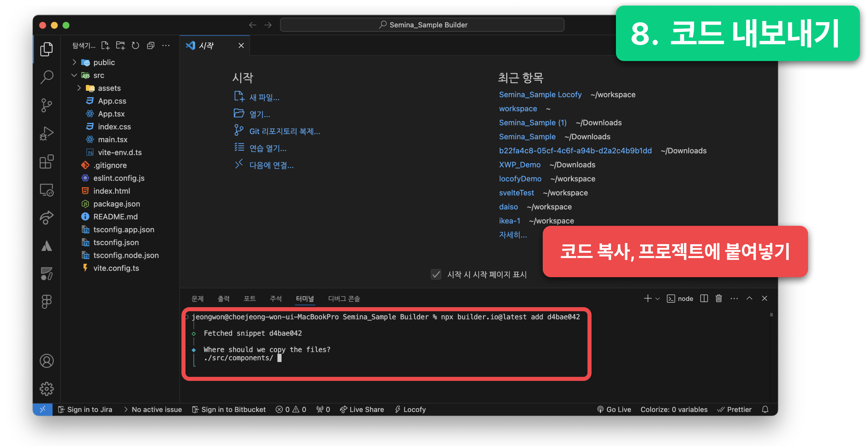
Task: Switch to the 포트 panel tab
Action: [x=250, y=298]
